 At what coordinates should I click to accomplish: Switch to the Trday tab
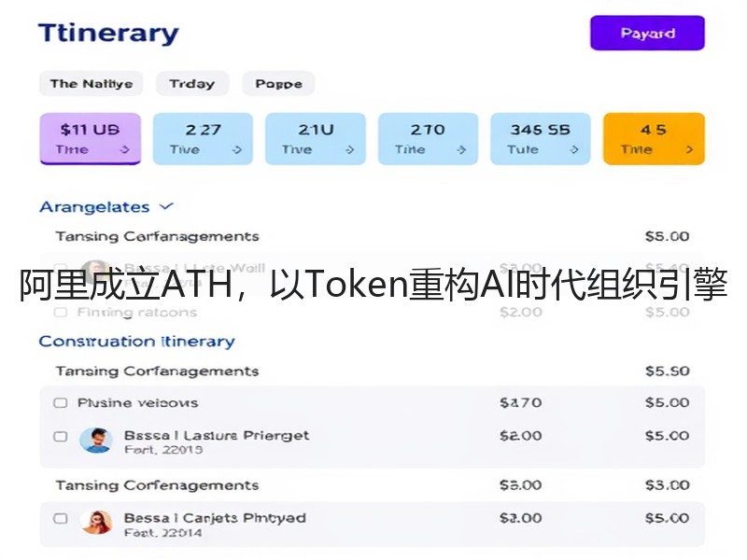click(192, 84)
